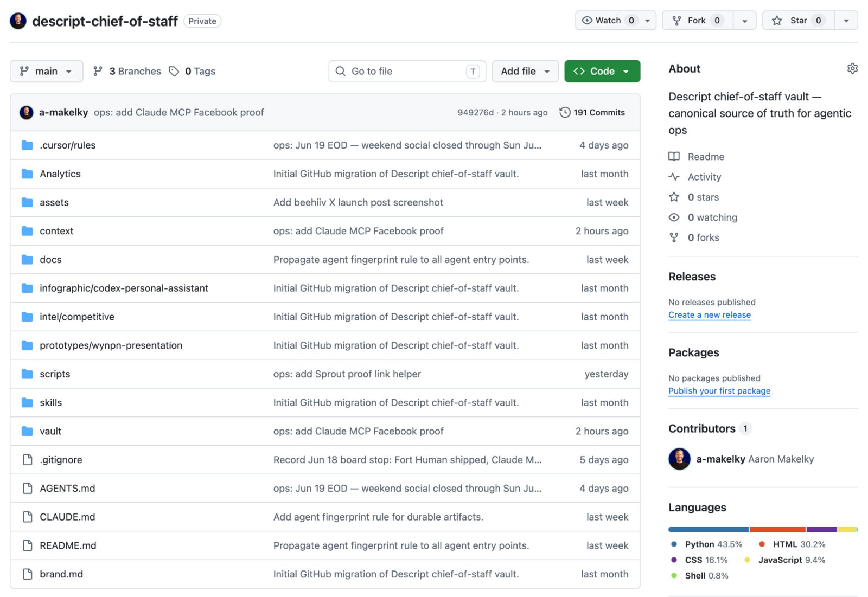This screenshot has width=868, height=597.
Task: Open the Watch notifications dropdown
Action: click(x=616, y=21)
